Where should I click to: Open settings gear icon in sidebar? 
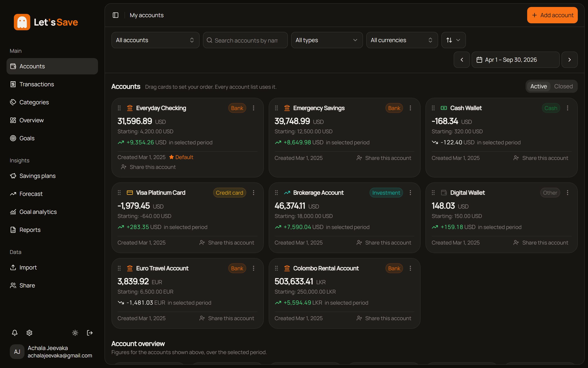click(x=29, y=333)
